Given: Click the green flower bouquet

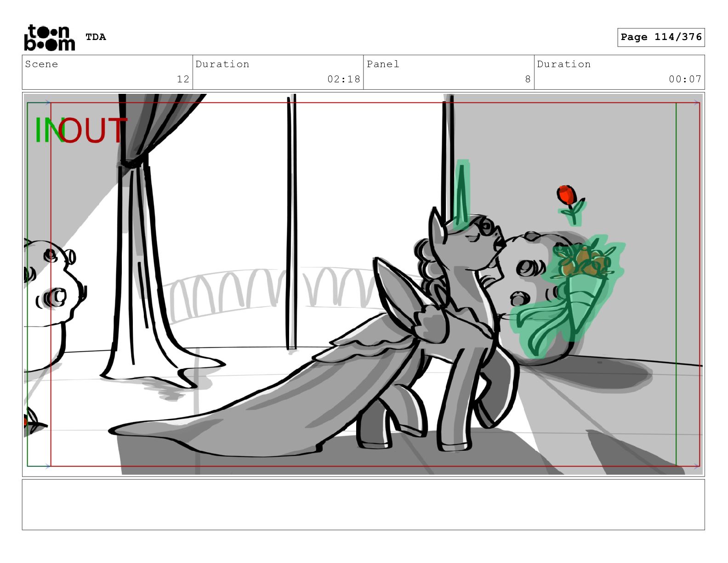Looking at the screenshot, I should [568, 296].
